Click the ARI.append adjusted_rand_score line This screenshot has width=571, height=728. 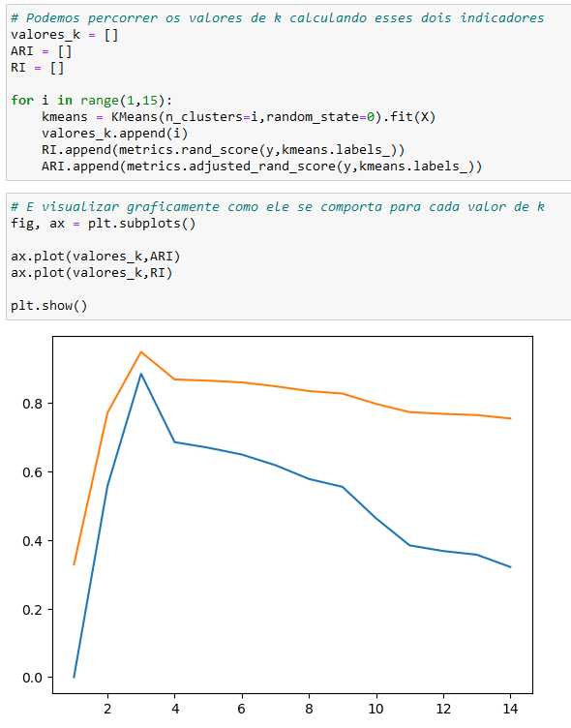pyautogui.click(x=262, y=167)
